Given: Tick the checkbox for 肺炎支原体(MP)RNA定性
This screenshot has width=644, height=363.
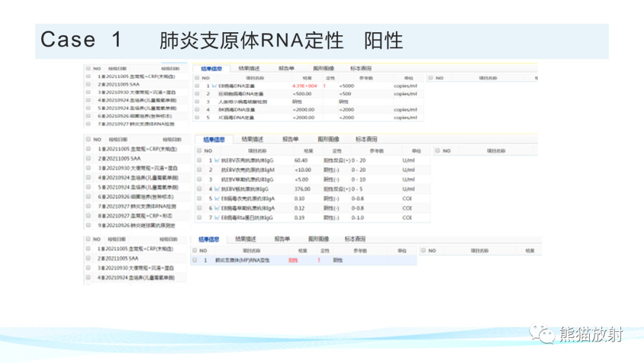Looking at the screenshot, I should [194, 260].
